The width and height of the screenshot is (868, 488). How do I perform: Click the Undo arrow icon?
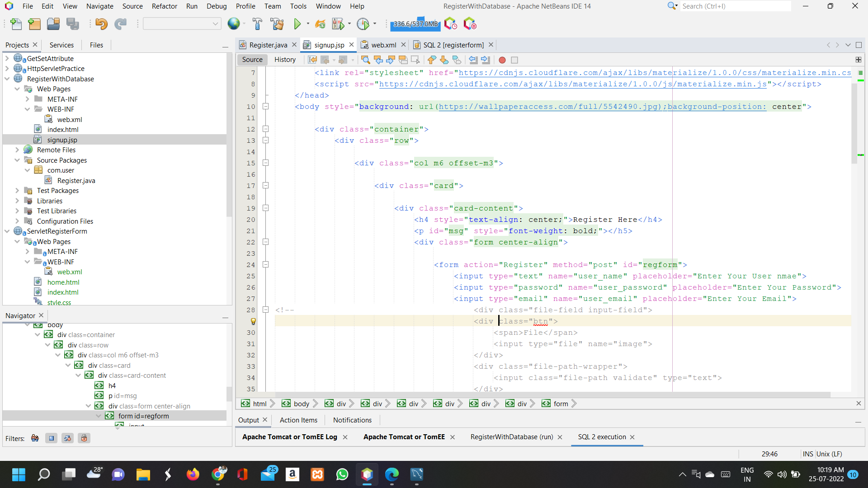tap(101, 24)
